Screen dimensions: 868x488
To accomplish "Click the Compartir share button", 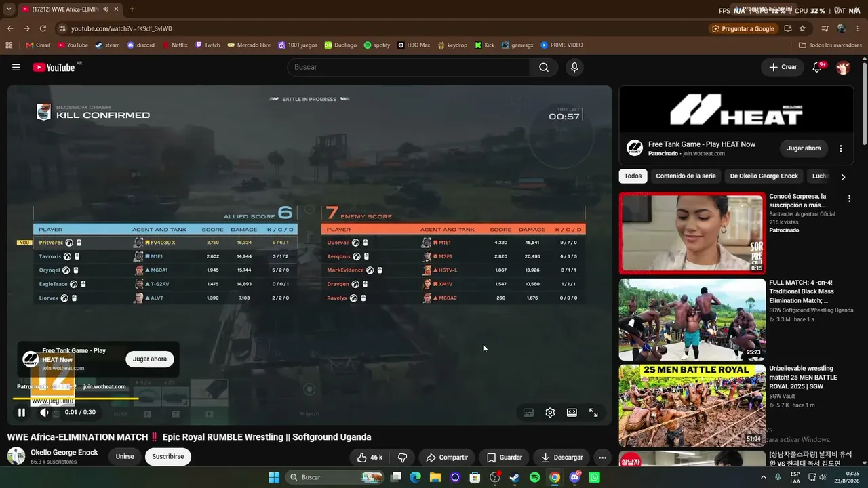I will (447, 457).
